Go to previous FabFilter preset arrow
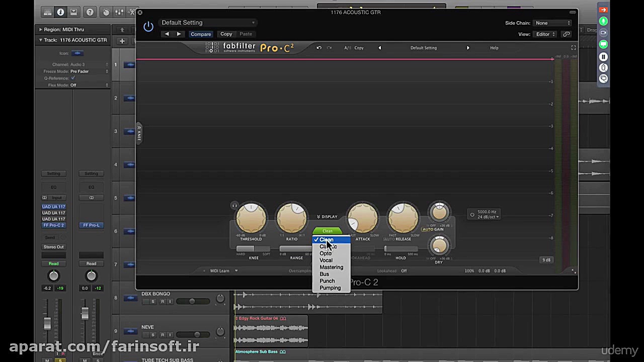 380,48
